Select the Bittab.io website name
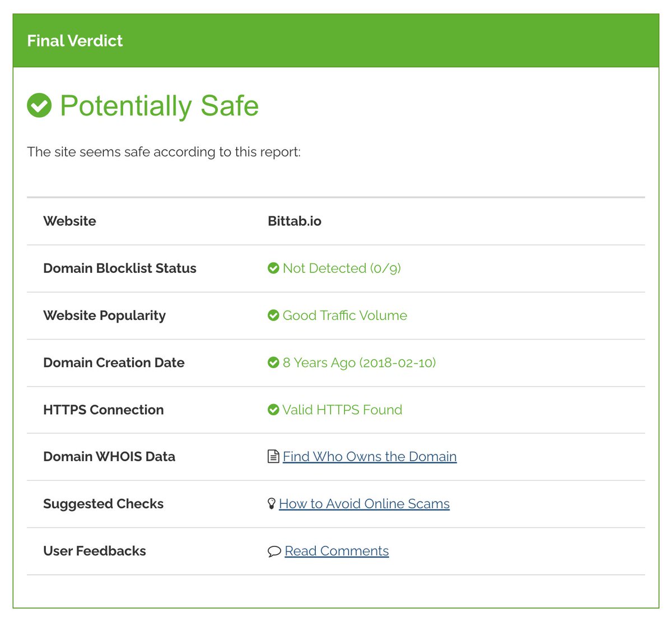The height and width of the screenshot is (622, 672). (x=294, y=221)
